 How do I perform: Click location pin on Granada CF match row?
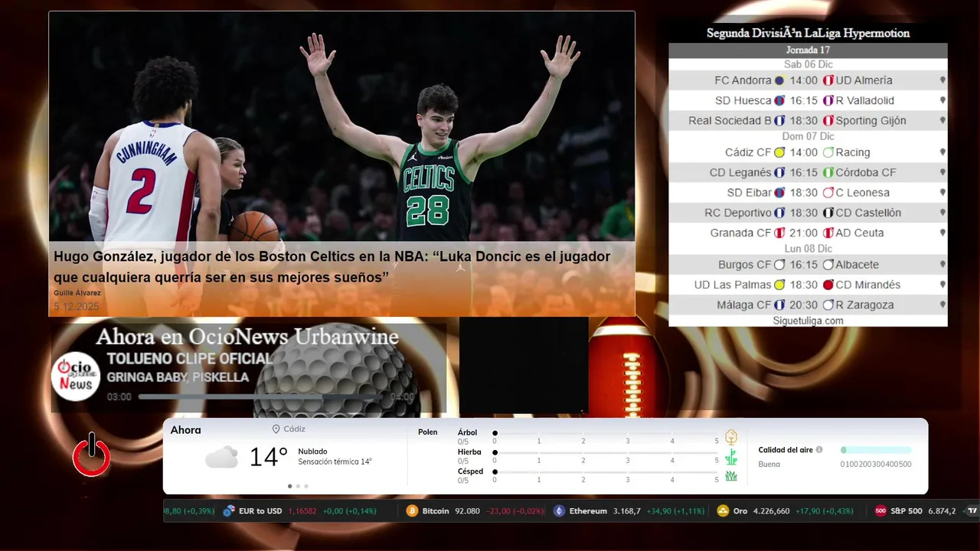click(x=942, y=233)
